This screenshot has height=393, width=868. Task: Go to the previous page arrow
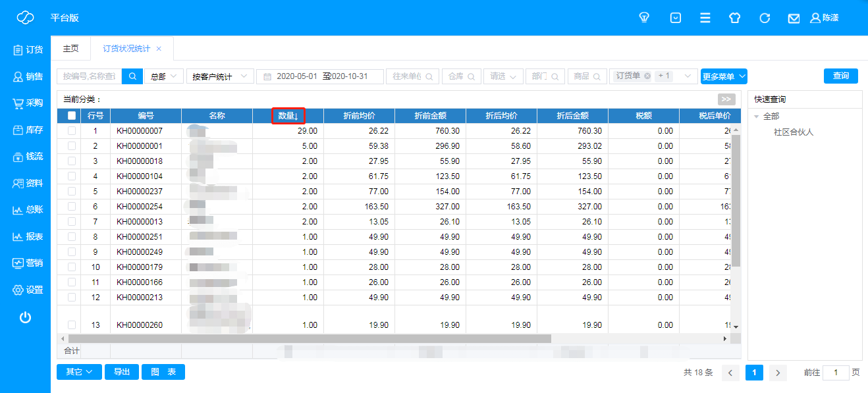(x=730, y=373)
